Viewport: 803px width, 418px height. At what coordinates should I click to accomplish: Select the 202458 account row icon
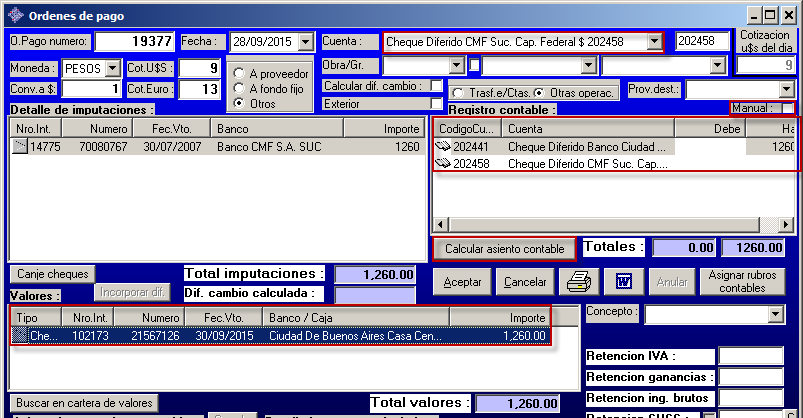[x=443, y=163]
